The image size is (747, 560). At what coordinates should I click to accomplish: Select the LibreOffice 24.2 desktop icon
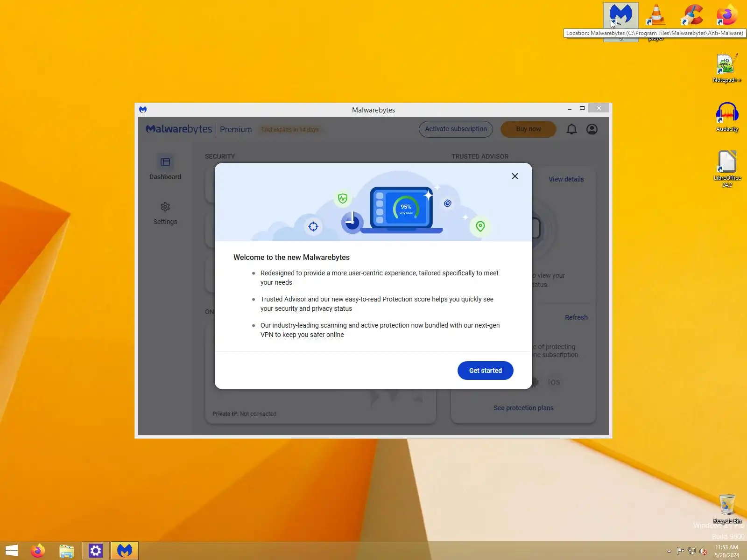[727, 168]
